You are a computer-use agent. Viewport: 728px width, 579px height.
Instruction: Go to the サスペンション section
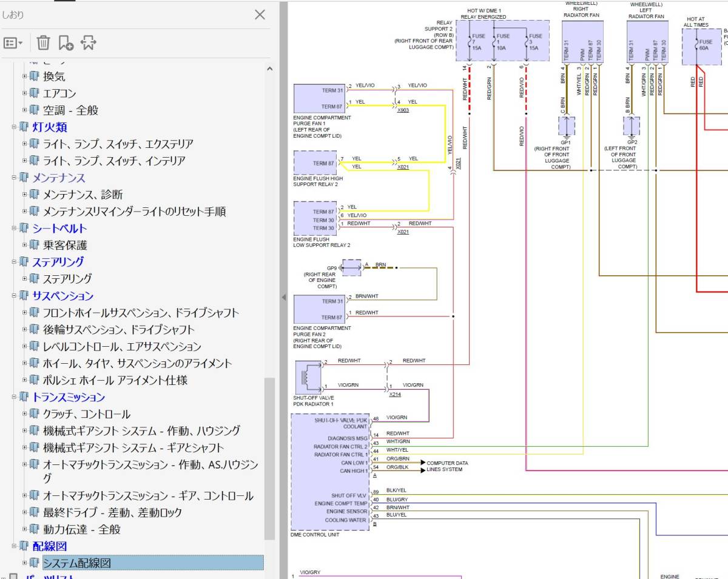[x=63, y=296]
